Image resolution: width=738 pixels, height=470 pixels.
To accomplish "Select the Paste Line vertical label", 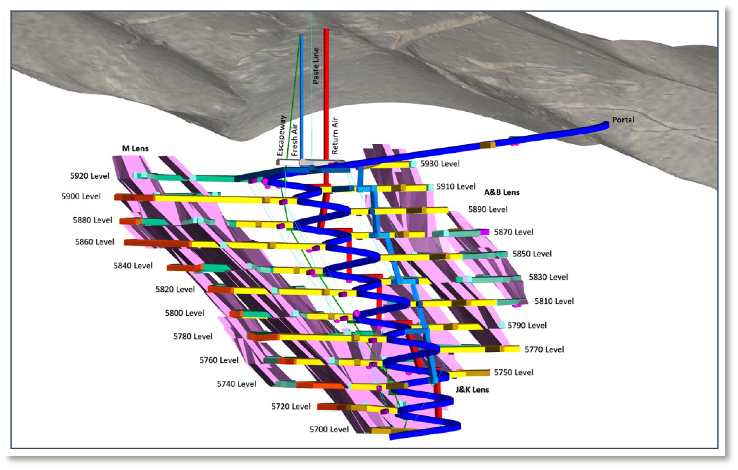I will 317,64.
